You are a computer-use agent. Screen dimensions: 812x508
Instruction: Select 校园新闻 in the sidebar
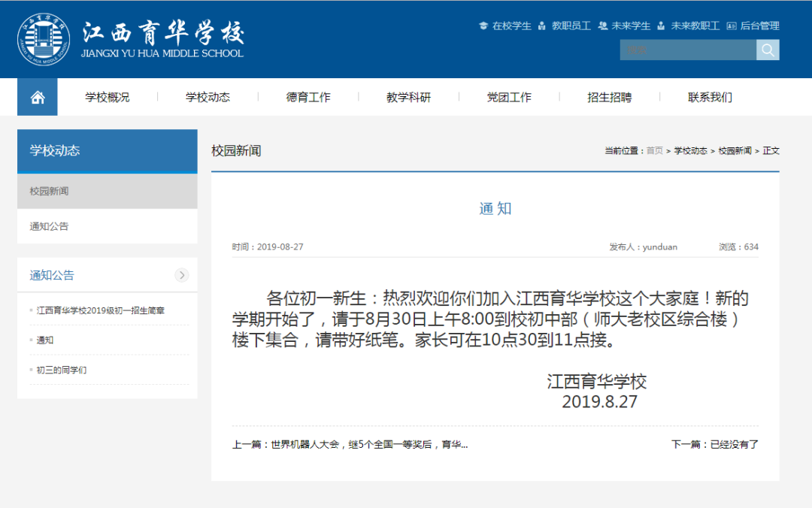point(108,191)
